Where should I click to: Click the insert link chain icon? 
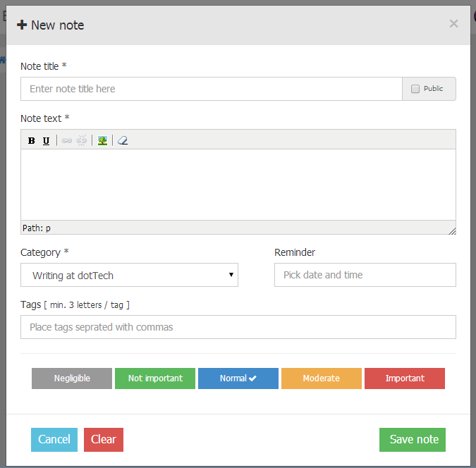click(66, 140)
